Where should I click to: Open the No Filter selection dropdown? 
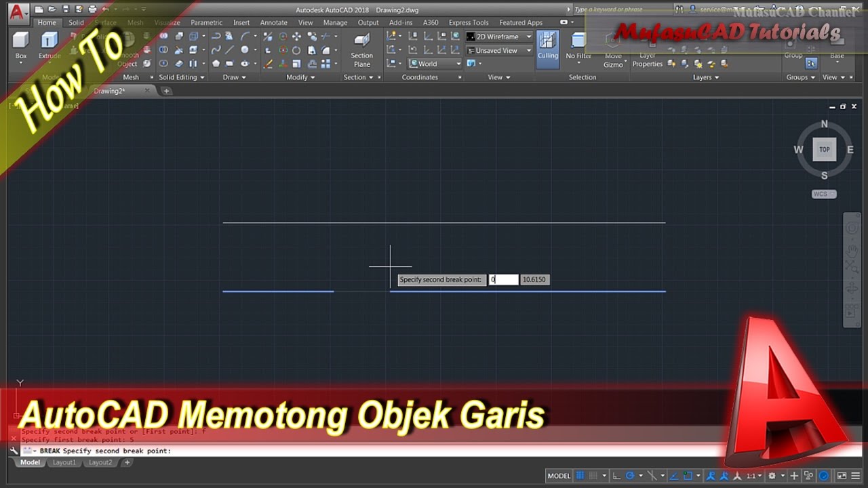578,51
